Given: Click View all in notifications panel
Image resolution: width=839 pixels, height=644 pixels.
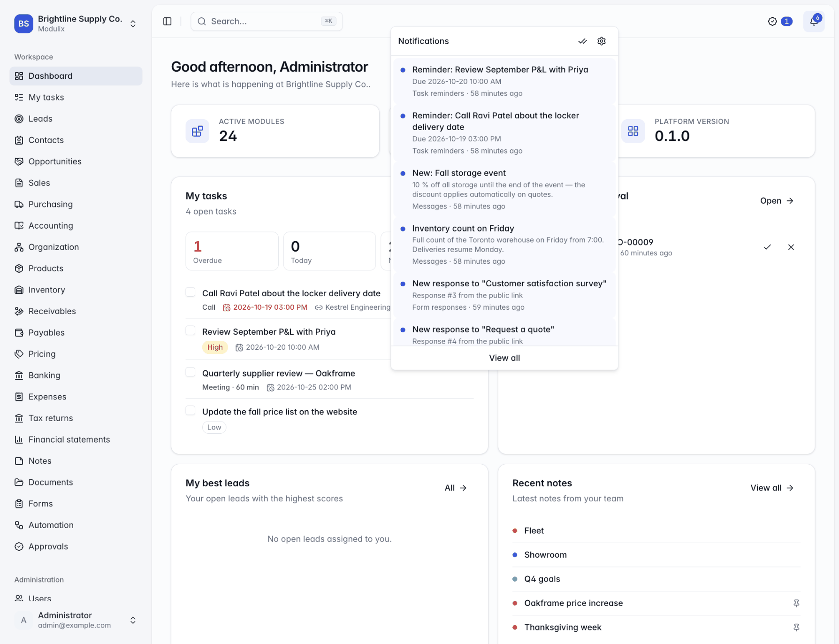Looking at the screenshot, I should 504,358.
